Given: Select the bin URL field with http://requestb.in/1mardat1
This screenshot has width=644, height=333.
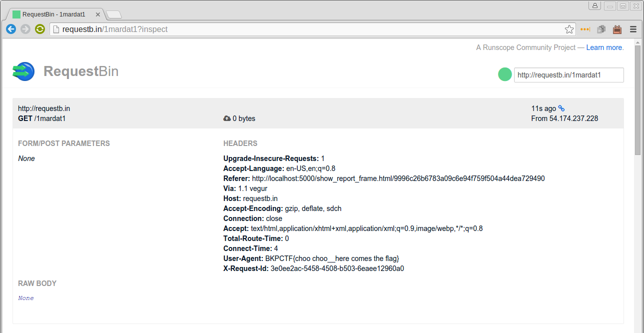Looking at the screenshot, I should (569, 75).
